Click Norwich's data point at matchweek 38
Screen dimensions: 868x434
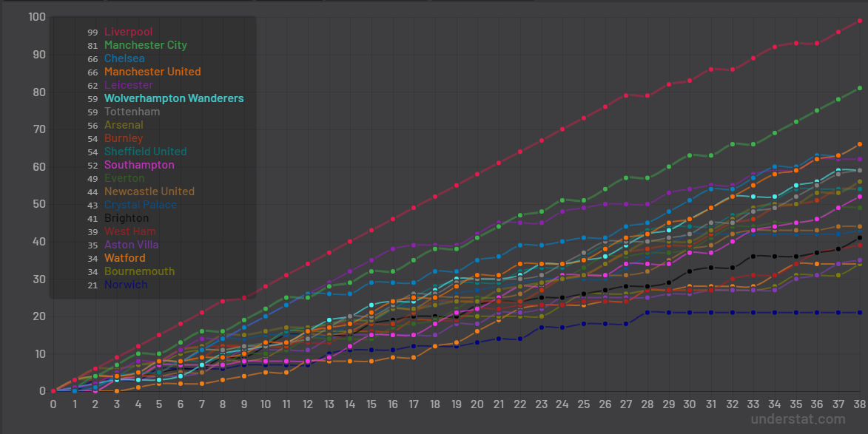click(860, 312)
